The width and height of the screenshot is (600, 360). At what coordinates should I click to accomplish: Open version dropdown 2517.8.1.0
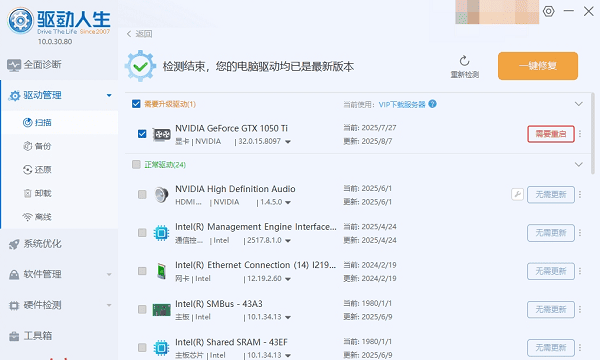point(288,241)
